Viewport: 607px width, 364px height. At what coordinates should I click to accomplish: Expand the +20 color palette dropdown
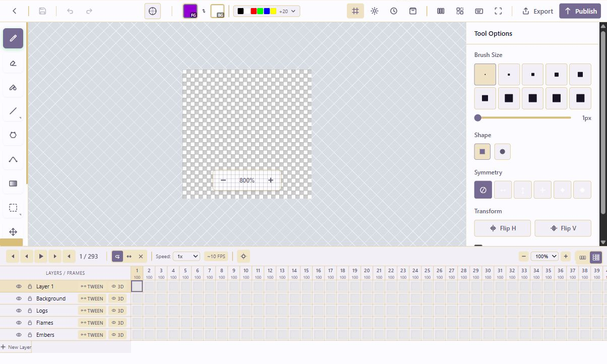pos(288,11)
